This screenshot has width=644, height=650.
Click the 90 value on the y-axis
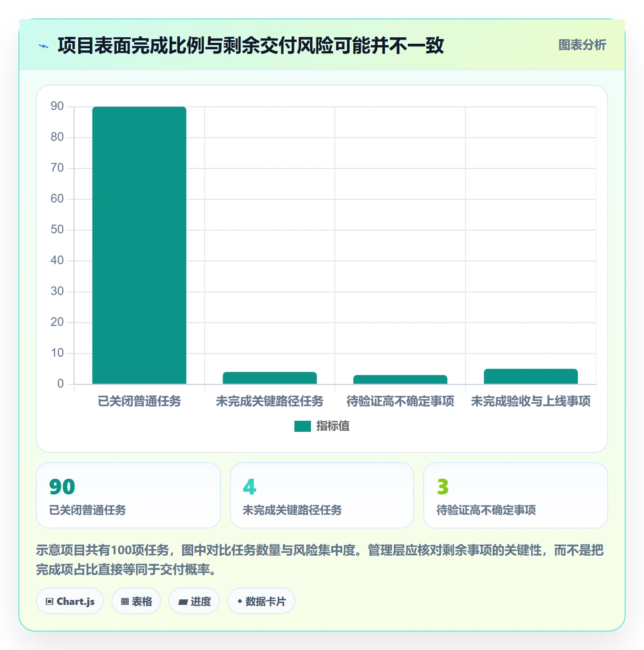57,106
